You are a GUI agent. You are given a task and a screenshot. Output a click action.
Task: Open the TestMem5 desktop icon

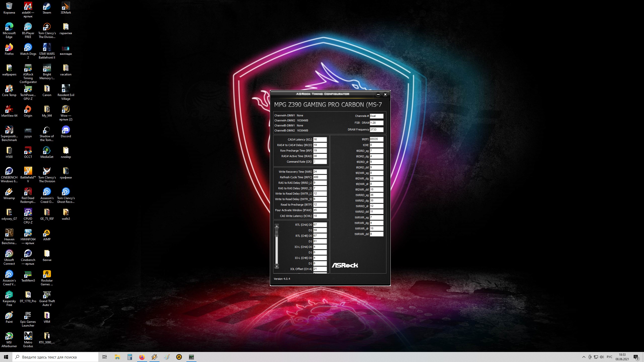[x=28, y=274]
